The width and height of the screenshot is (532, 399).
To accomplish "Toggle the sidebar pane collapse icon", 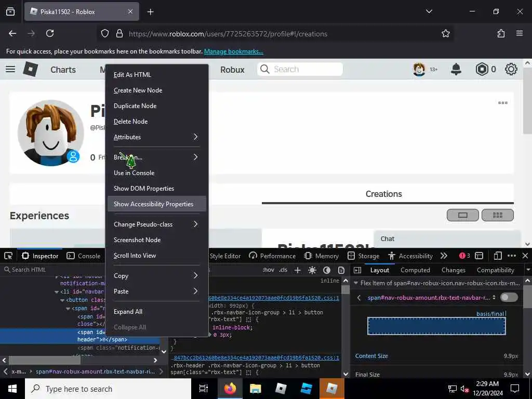I will tap(357, 270).
